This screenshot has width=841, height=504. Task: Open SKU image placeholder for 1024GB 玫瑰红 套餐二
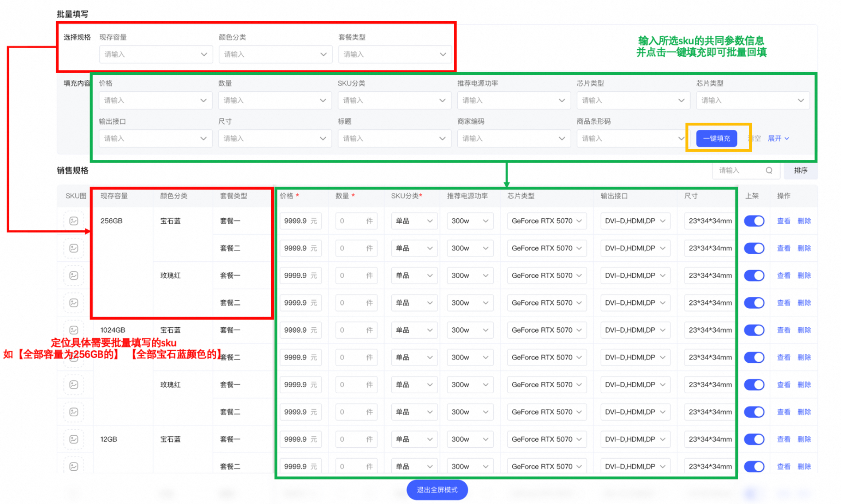click(x=74, y=412)
